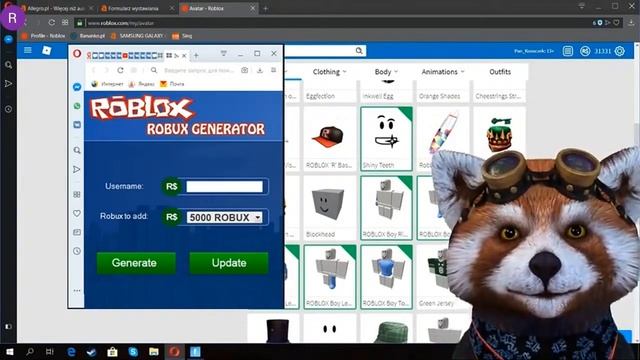
Task: Select the Shiny Teeth face item
Action: tap(386, 139)
